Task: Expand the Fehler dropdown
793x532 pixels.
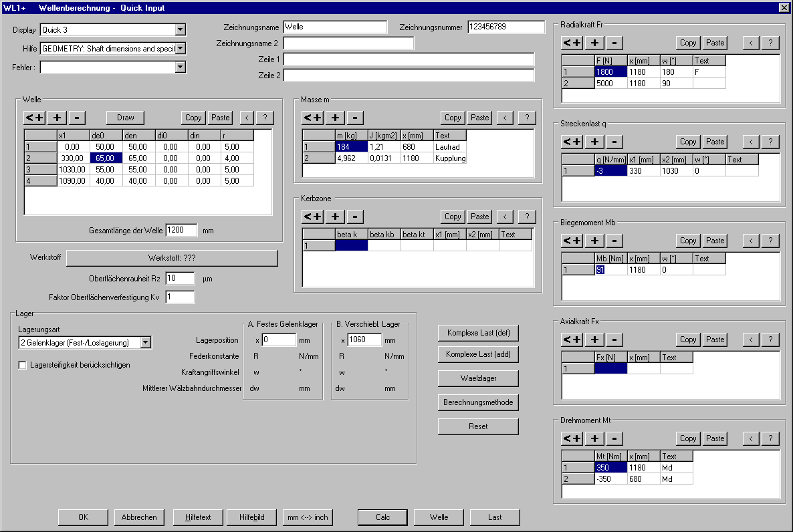Action: (180, 67)
